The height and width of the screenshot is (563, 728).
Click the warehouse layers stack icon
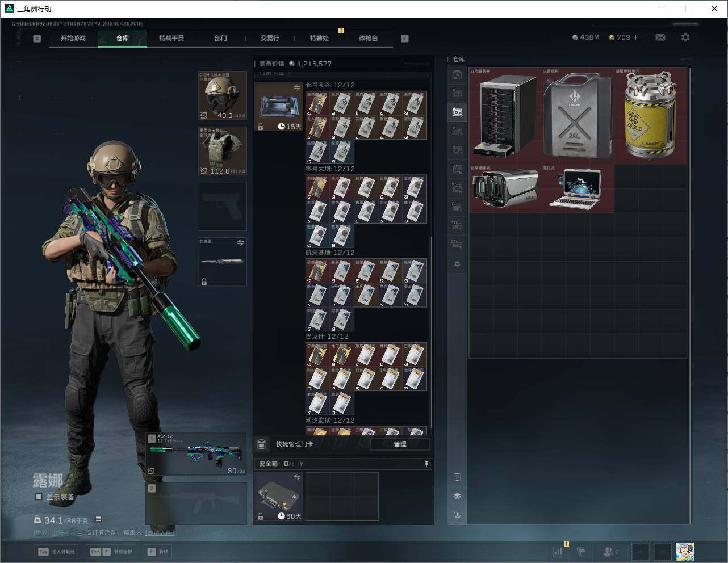click(457, 496)
